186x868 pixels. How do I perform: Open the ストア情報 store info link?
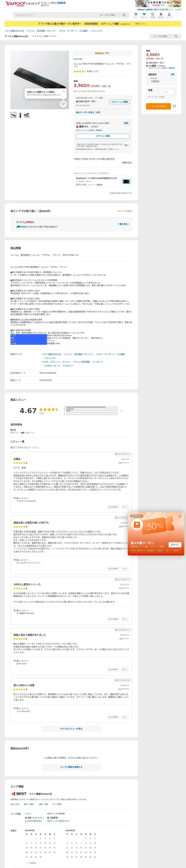(x=57, y=804)
